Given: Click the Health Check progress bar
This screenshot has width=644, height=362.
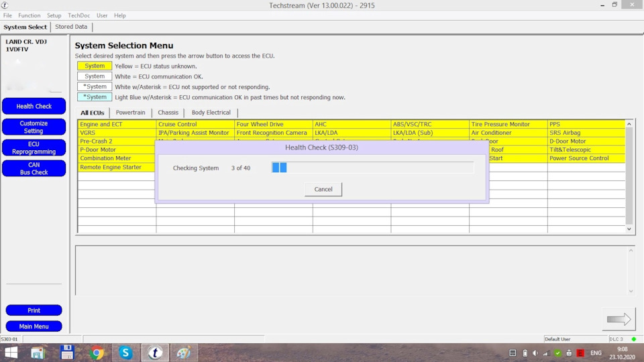Looking at the screenshot, I should (x=372, y=168).
